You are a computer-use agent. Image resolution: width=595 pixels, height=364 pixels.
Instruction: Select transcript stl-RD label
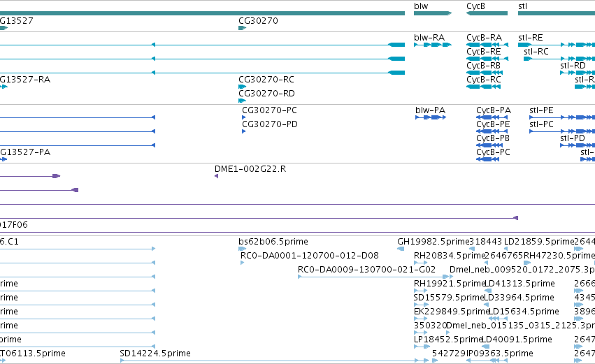pyautogui.click(x=573, y=66)
